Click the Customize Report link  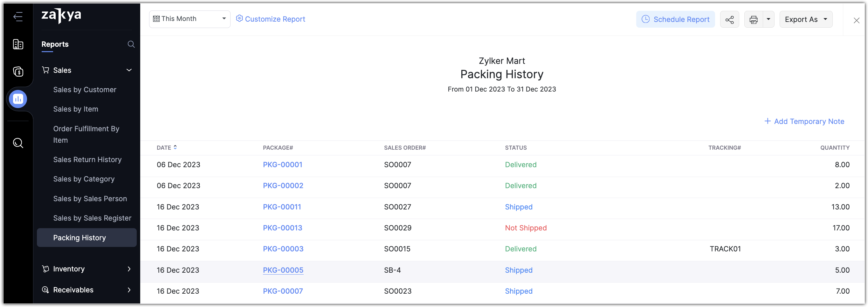[270, 19]
